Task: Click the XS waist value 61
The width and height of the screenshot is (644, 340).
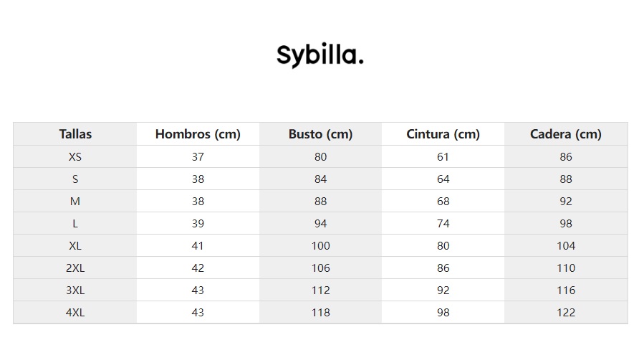Action: coord(443,156)
